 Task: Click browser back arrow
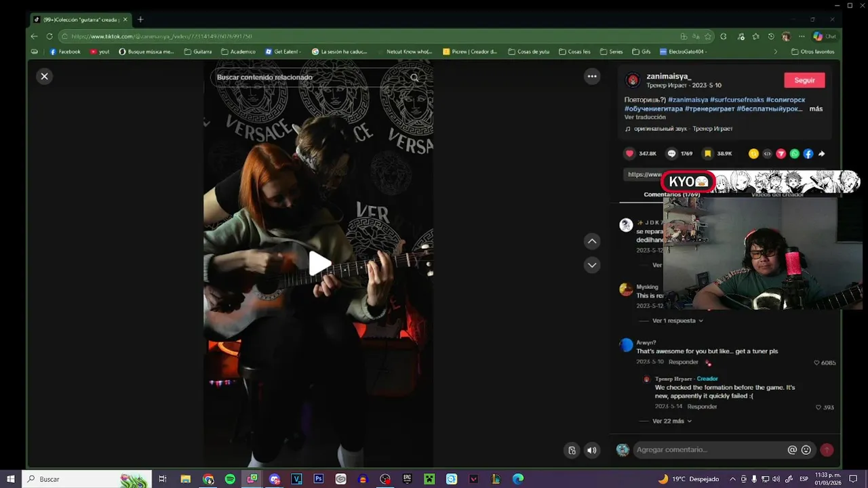(35, 36)
